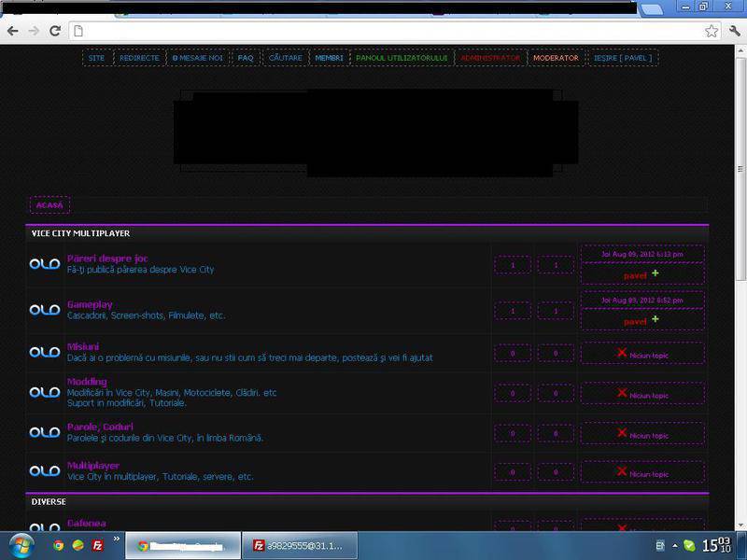Reload the current page
The height and width of the screenshot is (560, 747).
click(55, 32)
